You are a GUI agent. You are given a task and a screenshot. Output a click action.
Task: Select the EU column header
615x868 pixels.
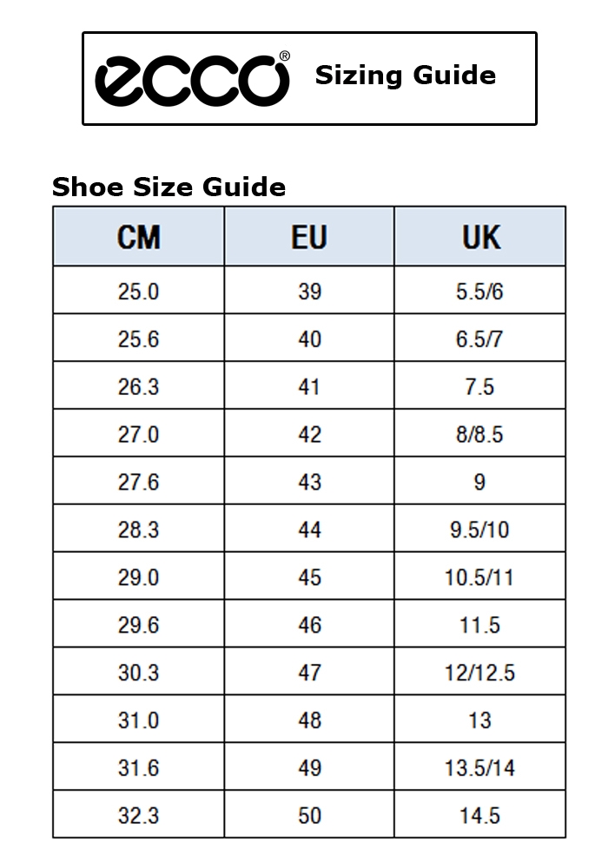[x=309, y=237]
